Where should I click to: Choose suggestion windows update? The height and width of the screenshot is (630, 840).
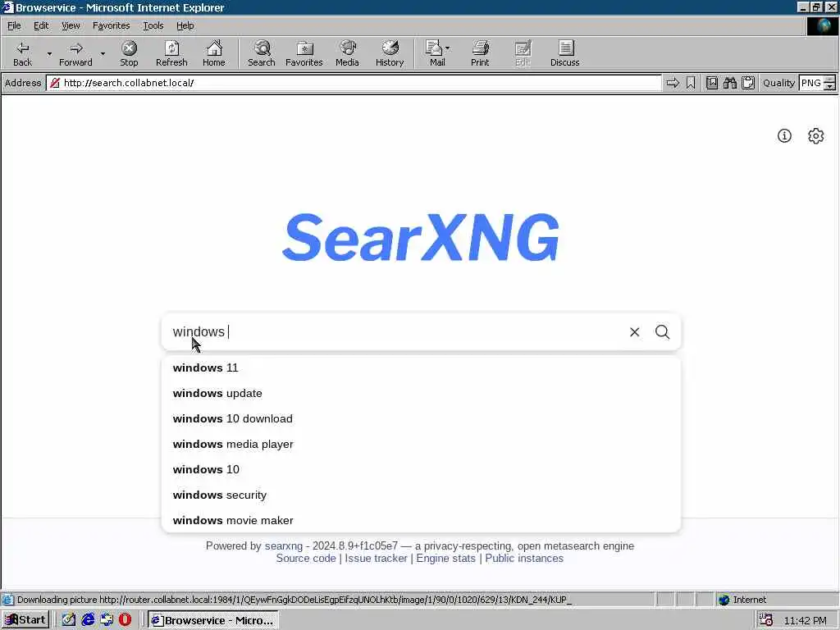click(421, 393)
